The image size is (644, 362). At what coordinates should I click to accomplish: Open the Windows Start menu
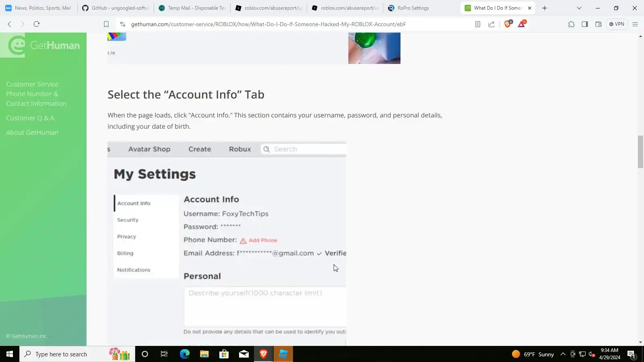coord(10,354)
